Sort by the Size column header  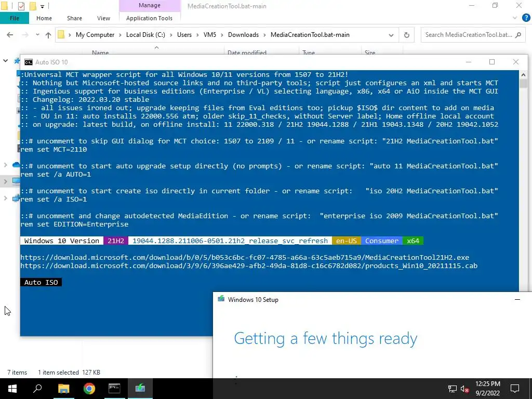[370, 52]
